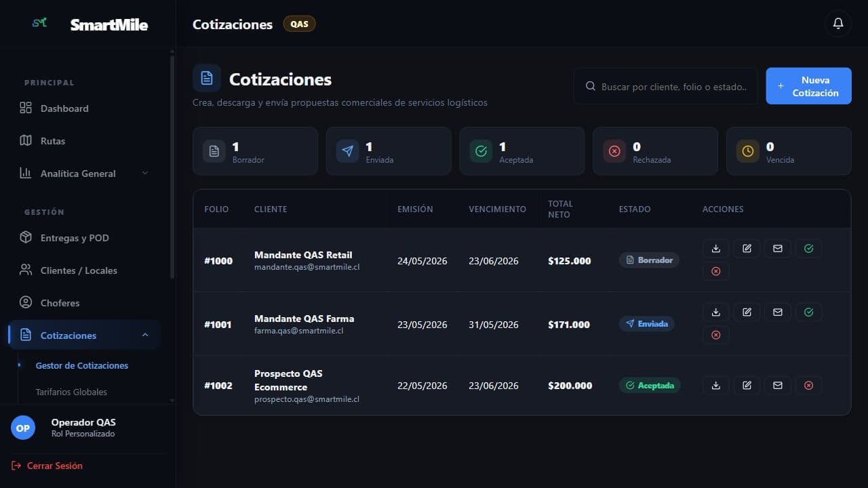
Task: Click emission date 24/05/2026
Action: tap(422, 261)
